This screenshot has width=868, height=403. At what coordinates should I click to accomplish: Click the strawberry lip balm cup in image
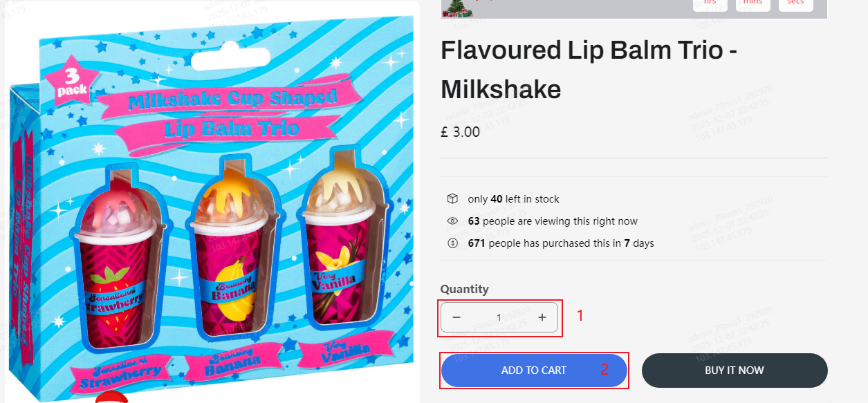(113, 263)
